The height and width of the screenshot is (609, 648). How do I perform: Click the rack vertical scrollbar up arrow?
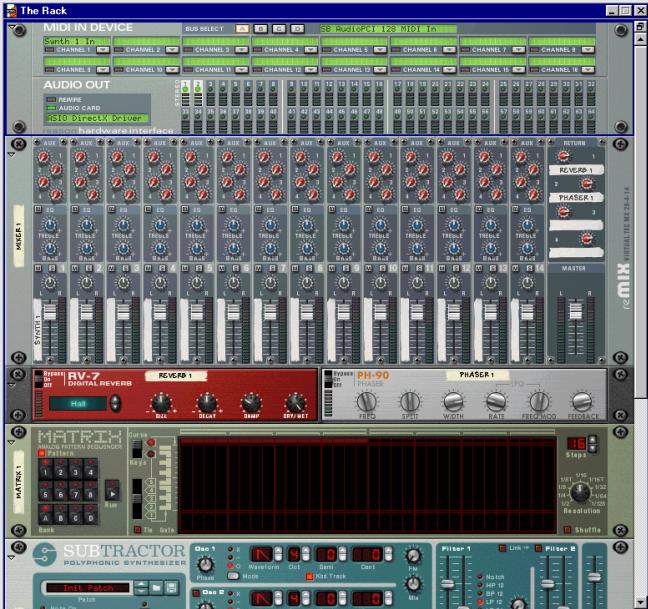pyautogui.click(x=640, y=40)
